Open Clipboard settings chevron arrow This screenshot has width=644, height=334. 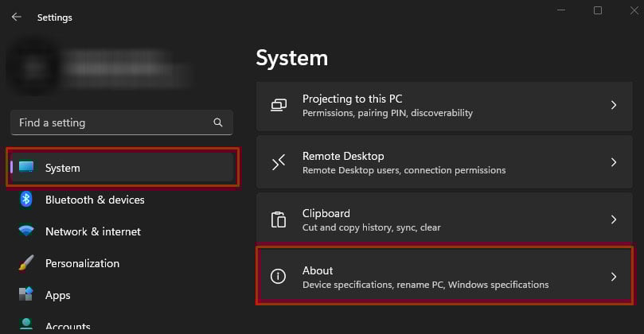[x=613, y=219]
